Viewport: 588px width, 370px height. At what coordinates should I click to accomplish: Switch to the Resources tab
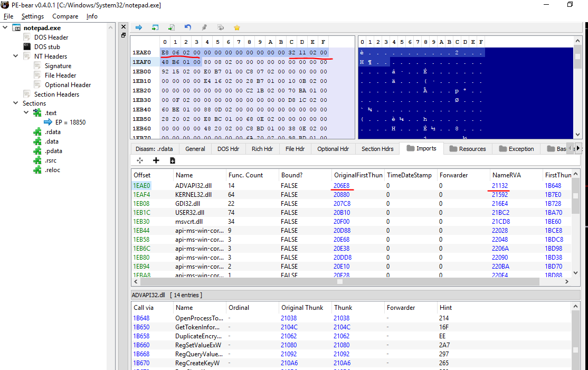[x=467, y=149]
